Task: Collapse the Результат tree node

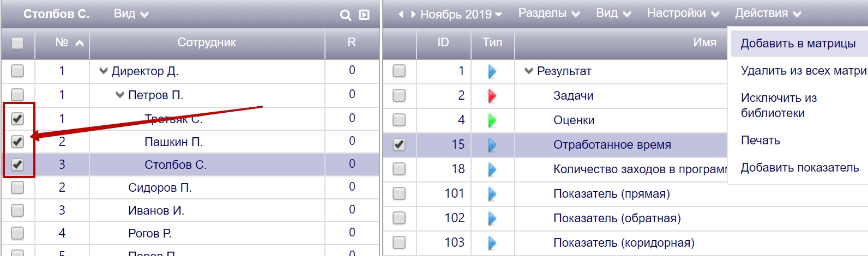Action: (528, 71)
